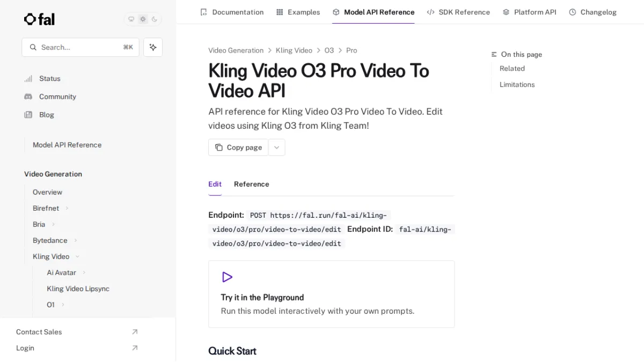
Task: Open Overview under Video Generation
Action: pos(47,192)
